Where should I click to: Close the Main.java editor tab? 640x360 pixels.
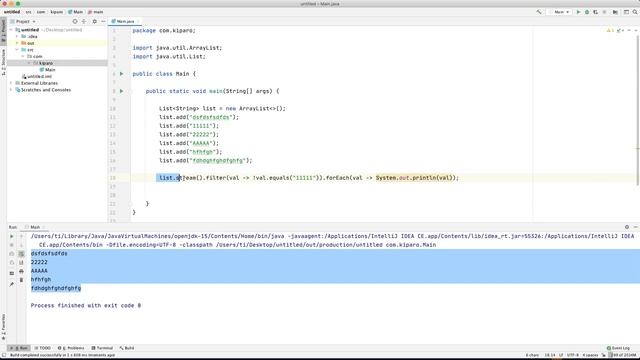pos(138,21)
